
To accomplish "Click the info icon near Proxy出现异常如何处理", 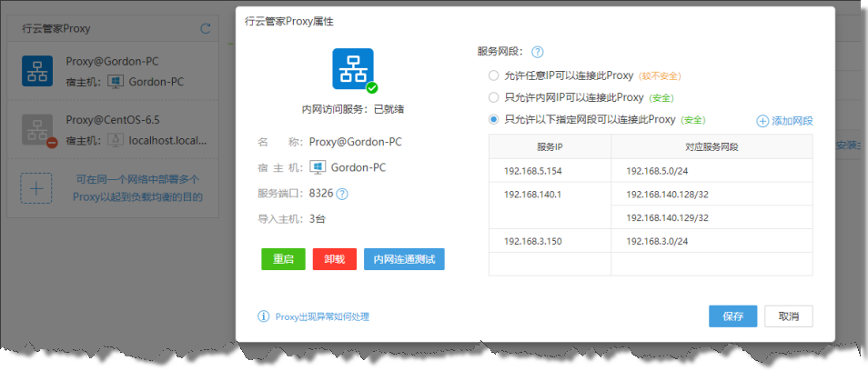I will point(264,316).
